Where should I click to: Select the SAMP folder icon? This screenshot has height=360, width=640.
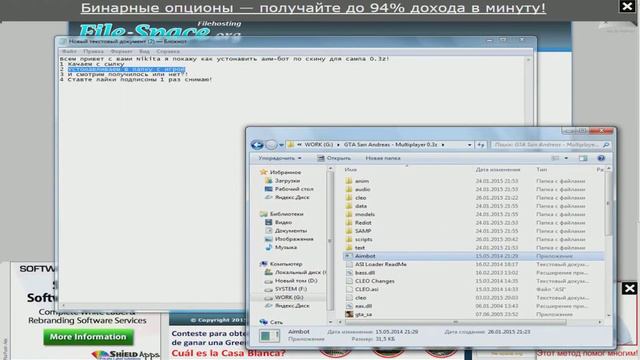(x=349, y=231)
